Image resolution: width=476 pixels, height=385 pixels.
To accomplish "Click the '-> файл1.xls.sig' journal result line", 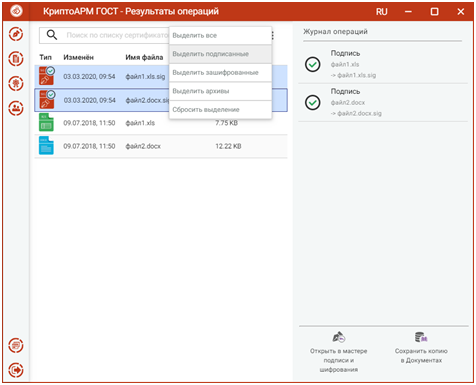I will (353, 75).
